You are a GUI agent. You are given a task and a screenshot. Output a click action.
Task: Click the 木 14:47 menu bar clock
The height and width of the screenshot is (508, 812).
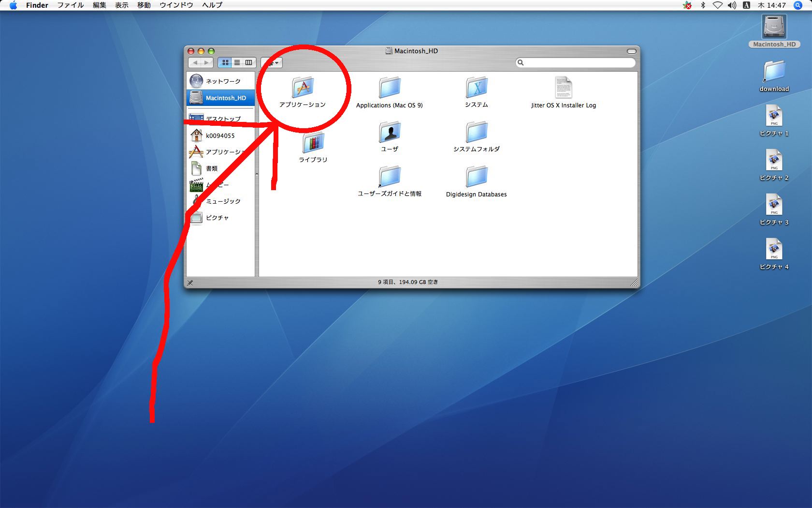coord(772,5)
